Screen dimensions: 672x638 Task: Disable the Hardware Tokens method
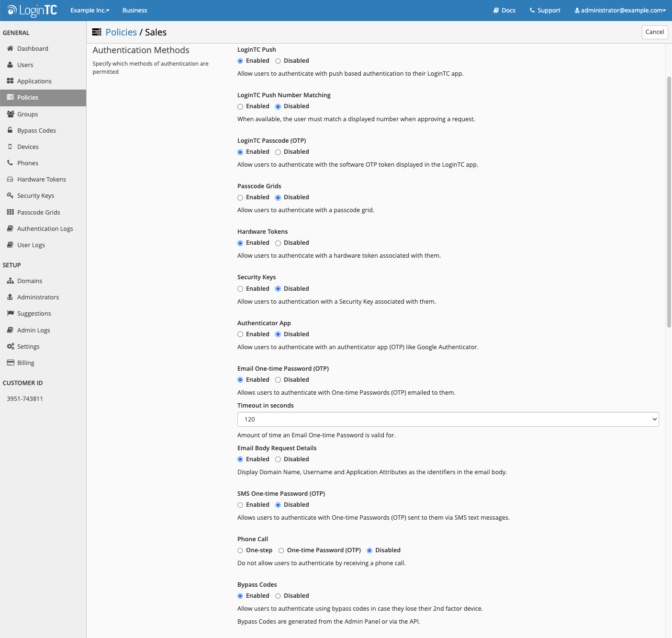coord(278,243)
